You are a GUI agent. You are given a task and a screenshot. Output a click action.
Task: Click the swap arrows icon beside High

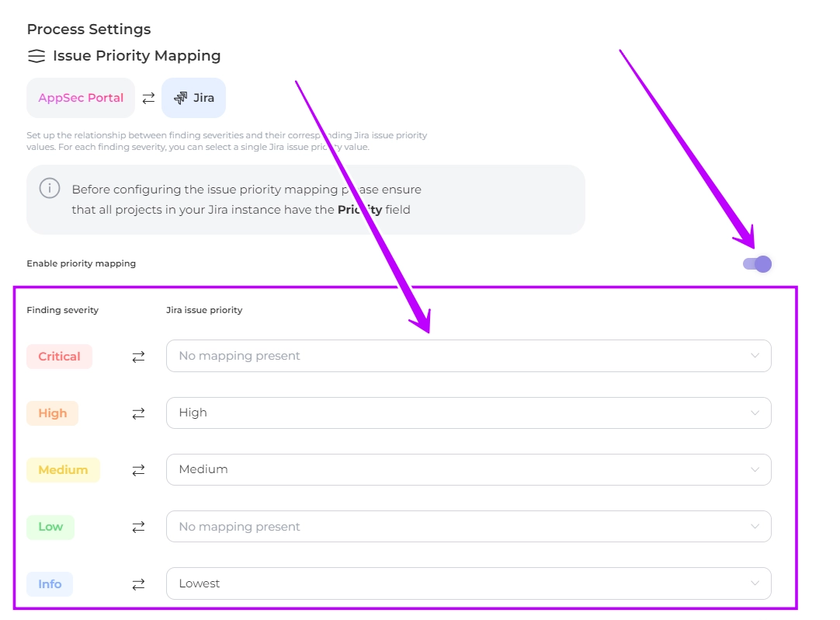pyautogui.click(x=138, y=413)
